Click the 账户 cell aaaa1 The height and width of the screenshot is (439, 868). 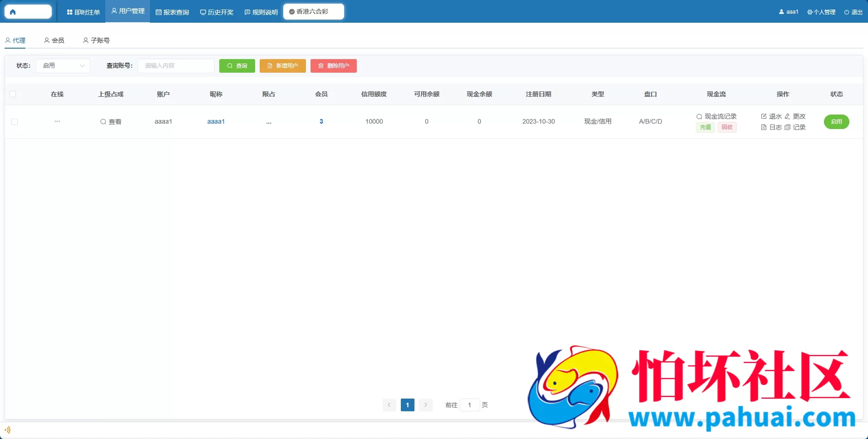tap(163, 121)
